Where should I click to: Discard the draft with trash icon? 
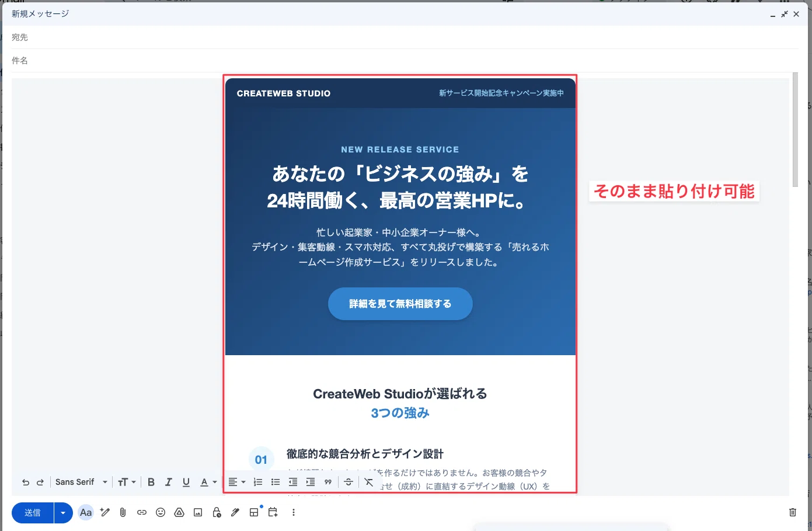click(x=793, y=512)
